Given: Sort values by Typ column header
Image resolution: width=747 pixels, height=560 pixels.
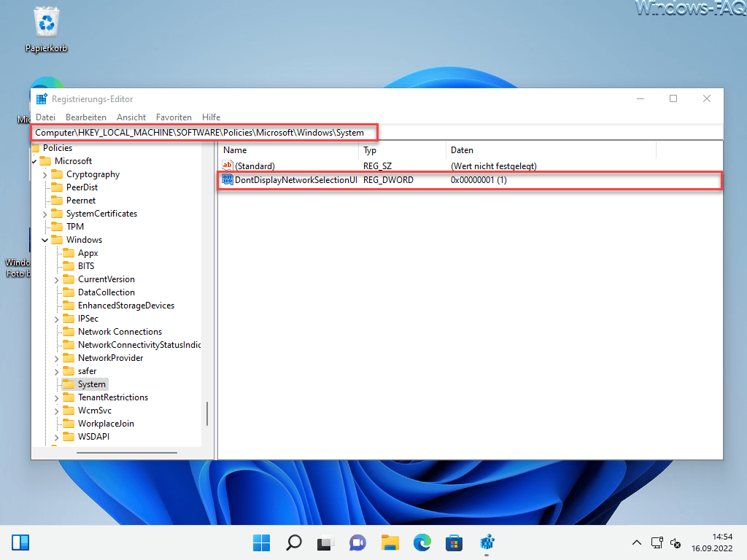Looking at the screenshot, I should (x=402, y=150).
